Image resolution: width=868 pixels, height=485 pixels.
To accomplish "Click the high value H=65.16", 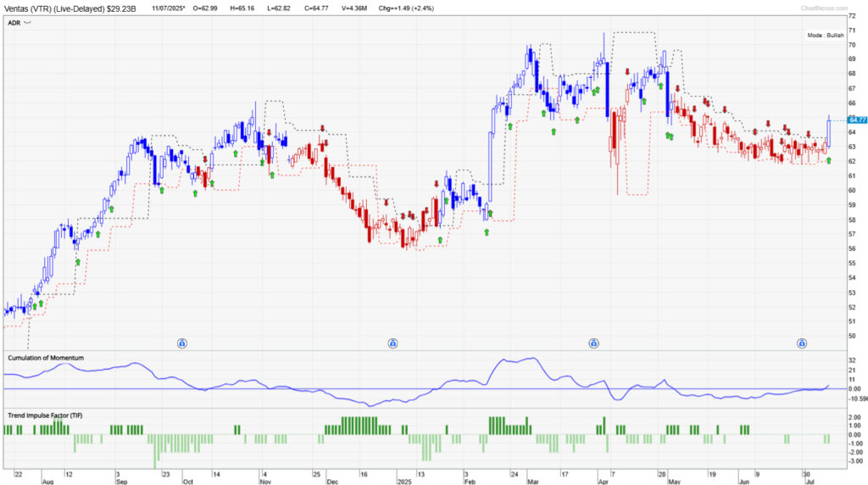I will [242, 8].
